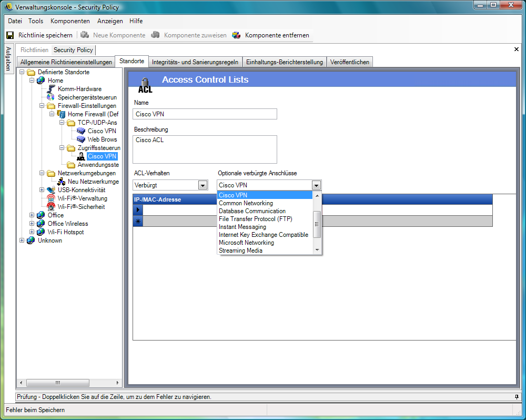Click the Wi-Fi-Verwaltung icon
Screen dimensions: 526x420
(x=51, y=198)
